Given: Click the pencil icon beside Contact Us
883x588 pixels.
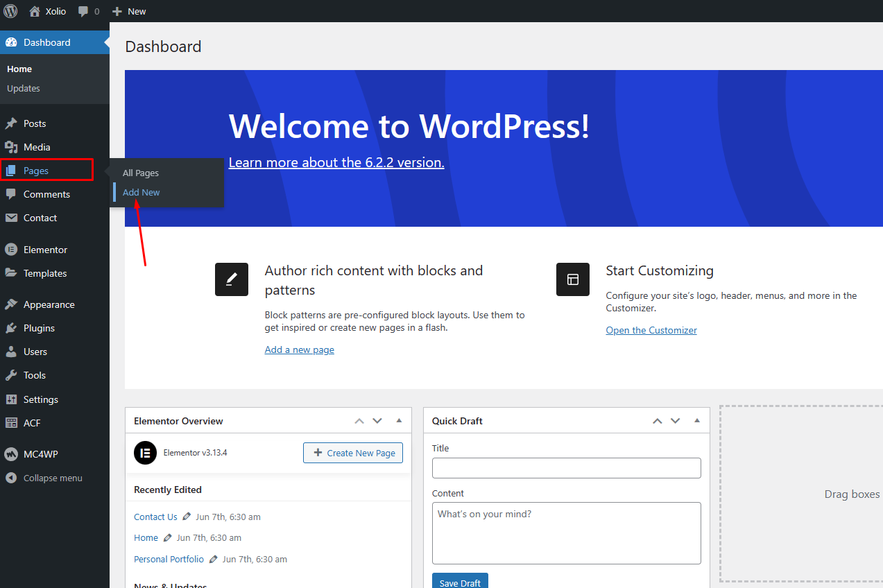Looking at the screenshot, I should tap(187, 517).
